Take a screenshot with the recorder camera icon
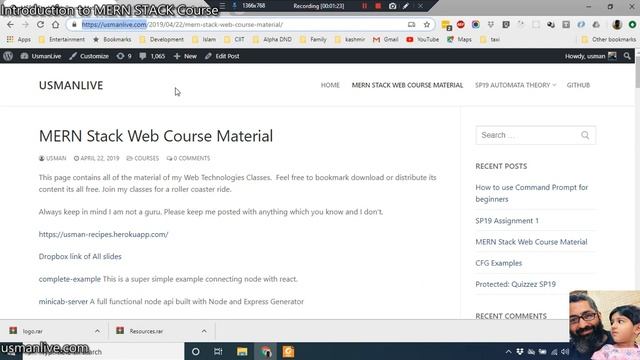The height and width of the screenshot is (360, 640). (392, 6)
